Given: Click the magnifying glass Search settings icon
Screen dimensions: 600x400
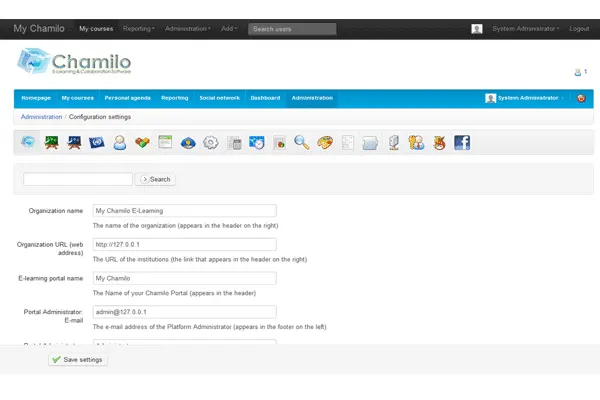Looking at the screenshot, I should (x=301, y=143).
